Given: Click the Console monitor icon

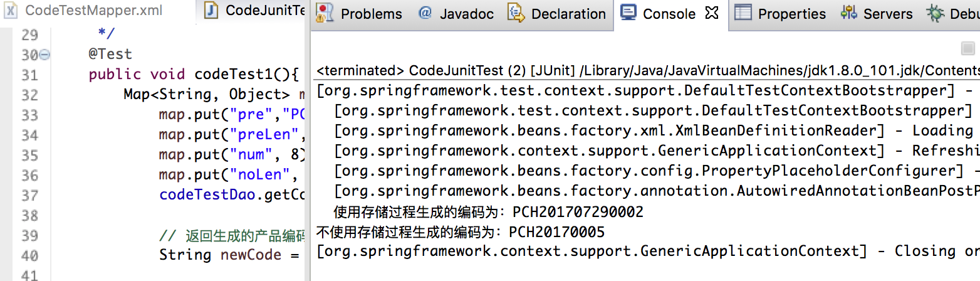Looking at the screenshot, I should point(629,13).
